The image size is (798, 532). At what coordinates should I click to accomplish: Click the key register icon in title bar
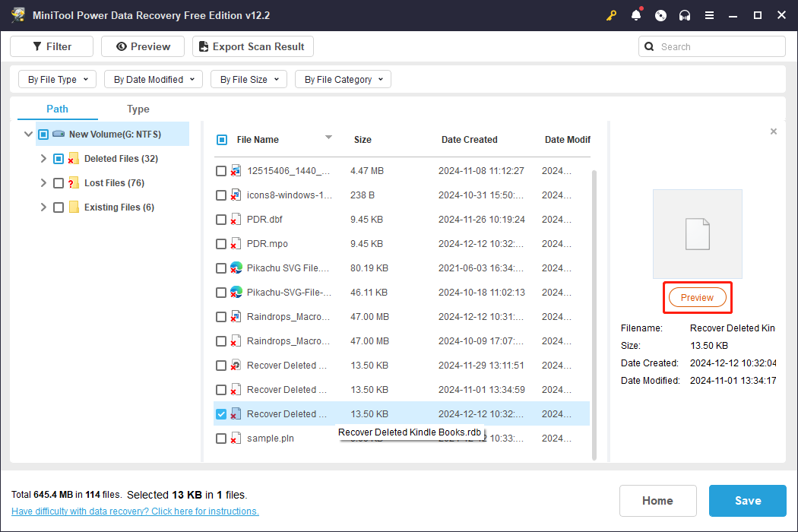pos(611,15)
